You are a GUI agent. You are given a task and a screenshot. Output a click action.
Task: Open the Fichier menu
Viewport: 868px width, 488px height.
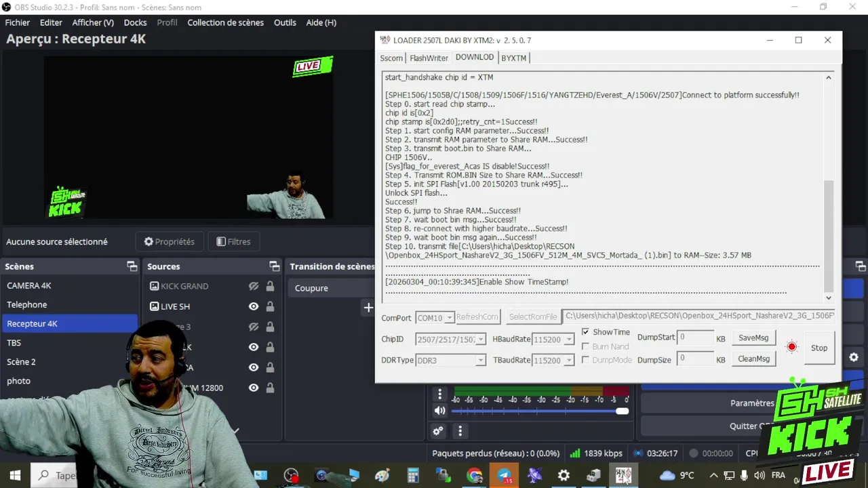(18, 22)
